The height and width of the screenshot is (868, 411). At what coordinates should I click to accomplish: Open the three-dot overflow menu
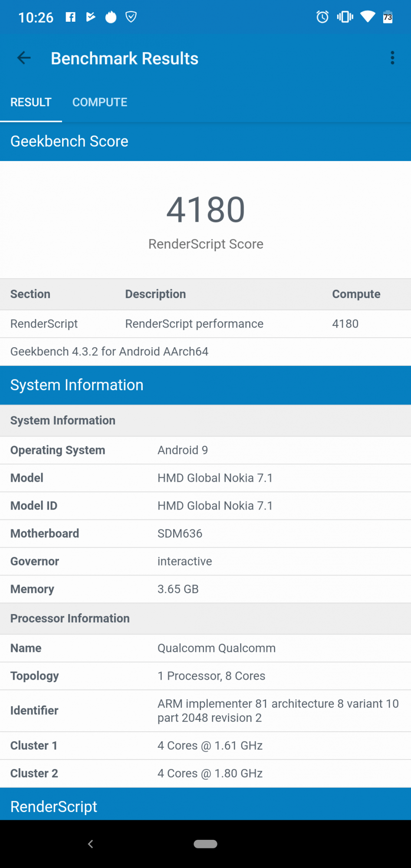[x=392, y=58]
